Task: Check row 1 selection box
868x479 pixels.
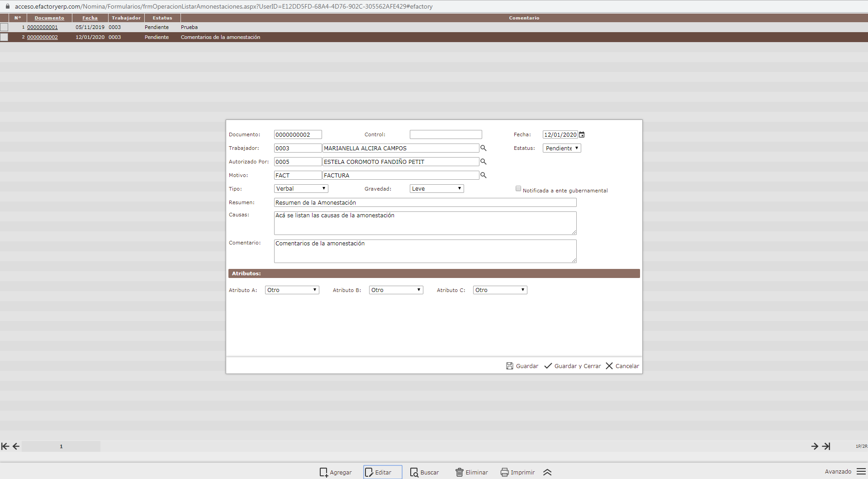Action: (x=4, y=27)
